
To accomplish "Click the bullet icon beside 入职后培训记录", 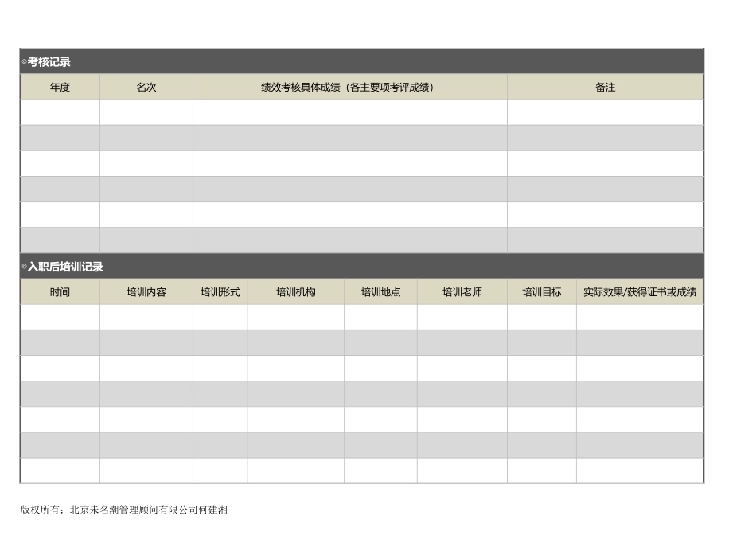I will pos(24,267).
